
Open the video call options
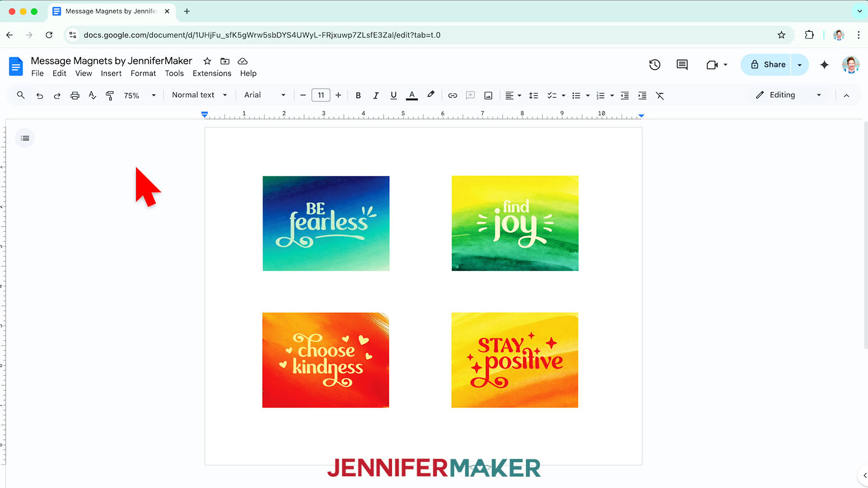coord(717,65)
